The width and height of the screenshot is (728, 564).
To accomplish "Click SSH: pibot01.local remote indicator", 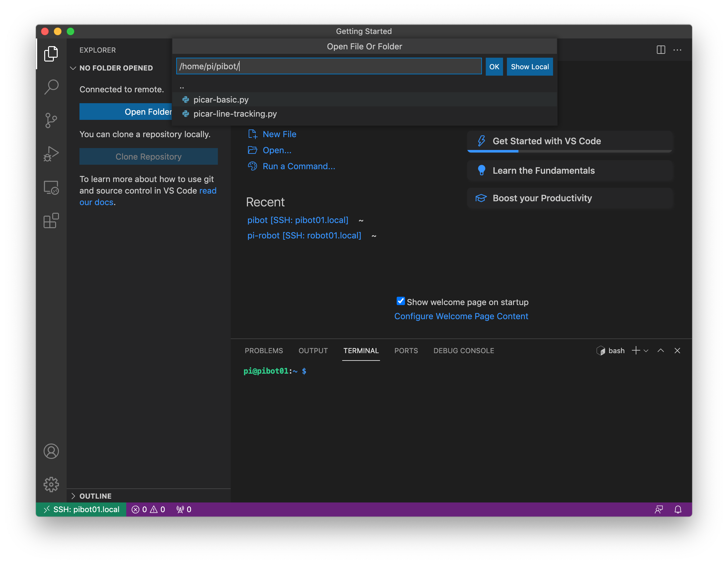I will tap(81, 509).
